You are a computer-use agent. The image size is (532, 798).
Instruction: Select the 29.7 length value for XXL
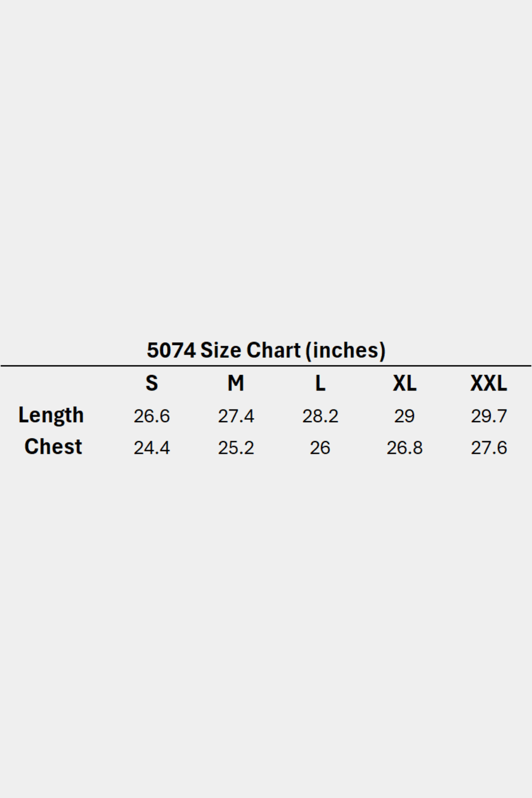pyautogui.click(x=489, y=416)
